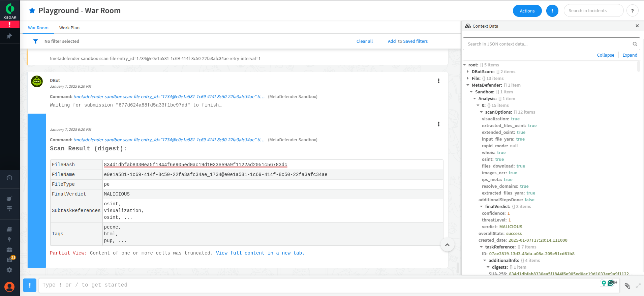The image size is (644, 296).
Task: Open the jobs briefcase icon in the sidebar
Action: pos(9,250)
